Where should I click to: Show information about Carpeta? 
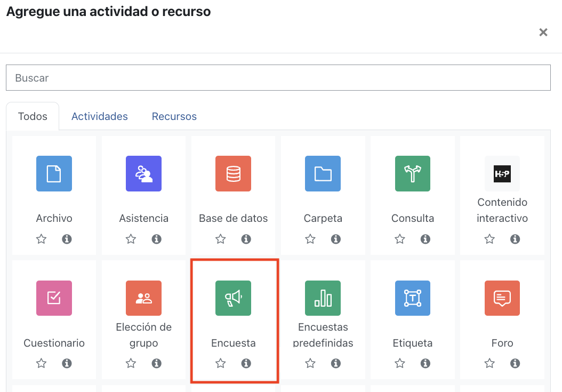pos(335,239)
